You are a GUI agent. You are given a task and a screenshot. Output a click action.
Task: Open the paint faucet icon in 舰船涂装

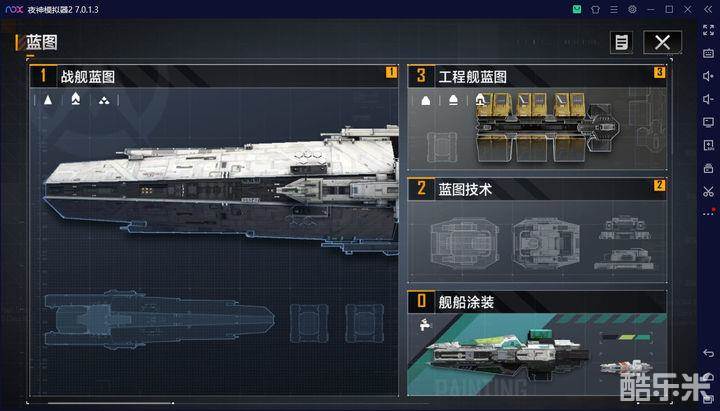pos(425,325)
